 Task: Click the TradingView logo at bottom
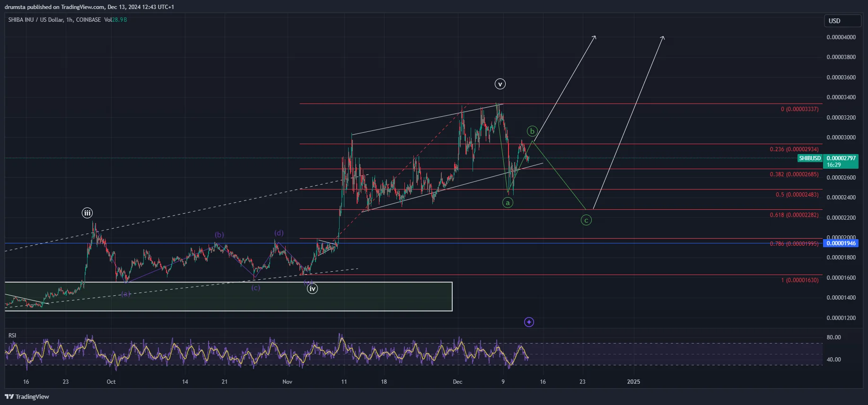27,396
